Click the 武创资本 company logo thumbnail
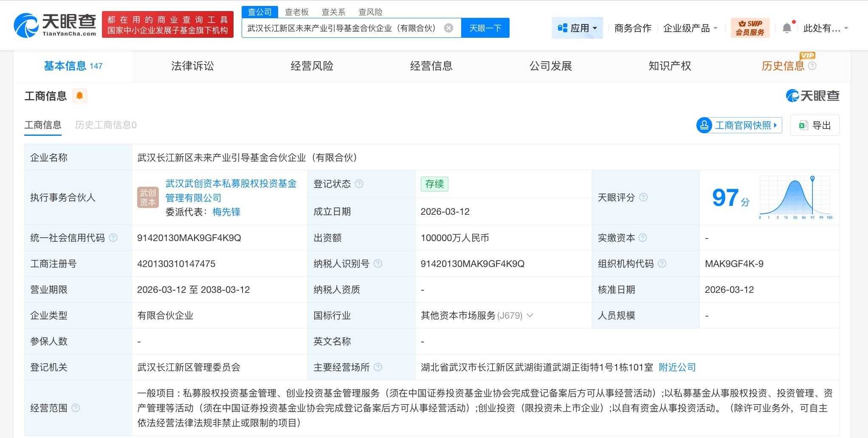 pyautogui.click(x=148, y=197)
